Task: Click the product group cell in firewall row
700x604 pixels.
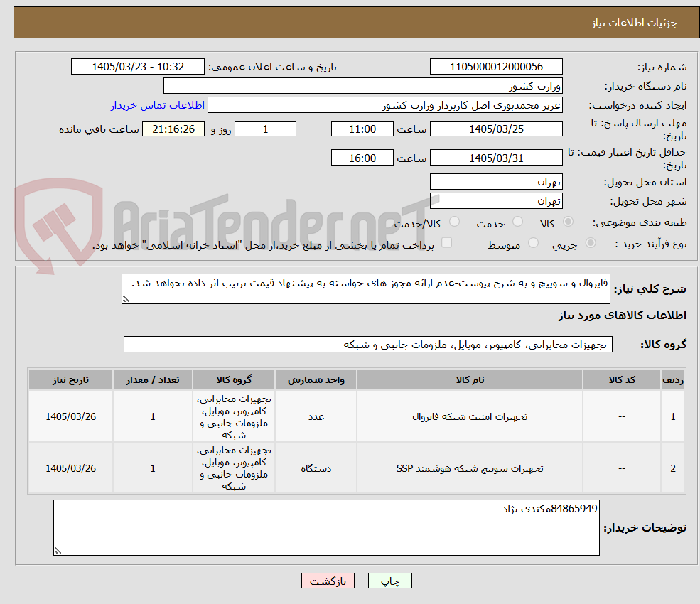Action: pyautogui.click(x=234, y=416)
